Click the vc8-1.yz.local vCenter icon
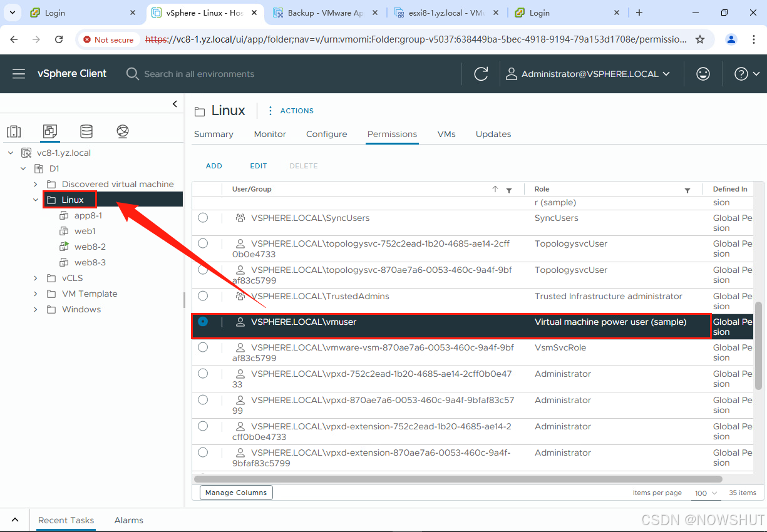The height and width of the screenshot is (532, 767). [x=26, y=153]
